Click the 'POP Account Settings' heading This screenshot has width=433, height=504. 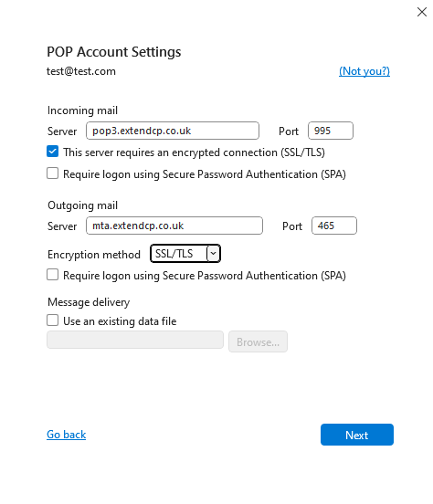click(114, 52)
